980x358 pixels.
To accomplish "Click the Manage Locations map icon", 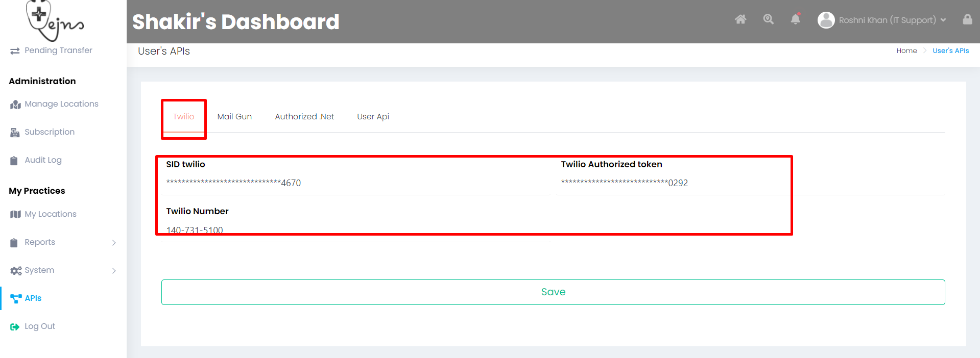I will click(x=15, y=105).
